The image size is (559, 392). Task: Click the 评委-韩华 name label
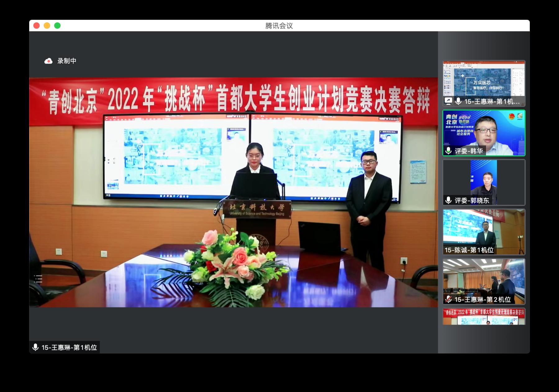tap(469, 151)
